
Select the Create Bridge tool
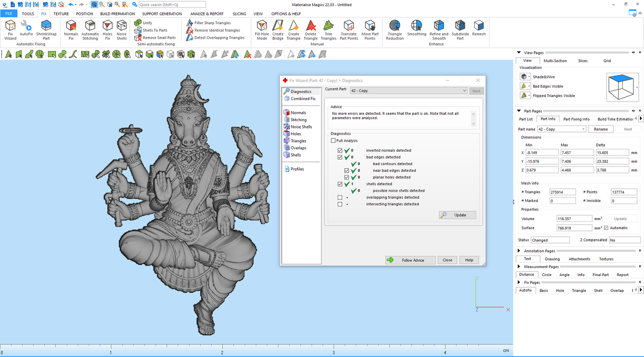(278, 30)
